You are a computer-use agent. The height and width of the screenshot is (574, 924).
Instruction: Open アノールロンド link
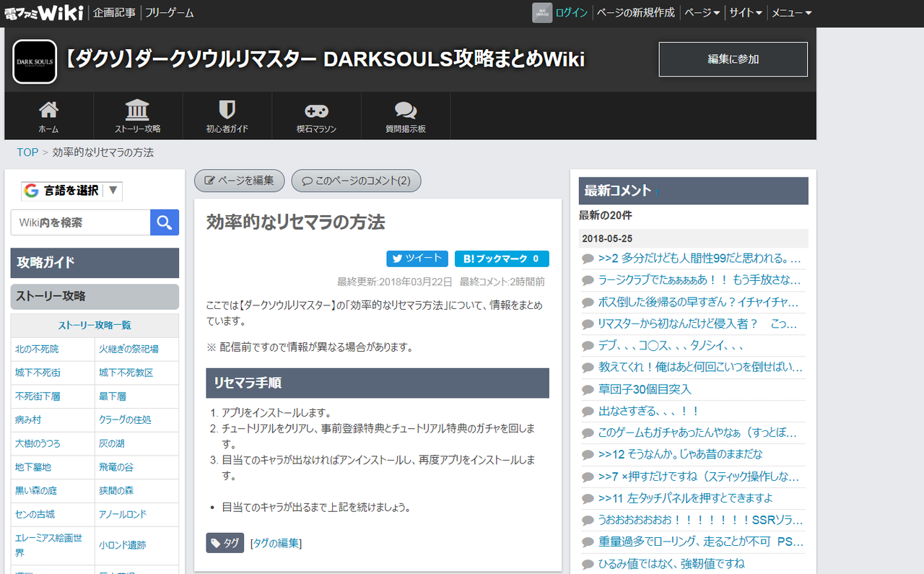point(123,514)
